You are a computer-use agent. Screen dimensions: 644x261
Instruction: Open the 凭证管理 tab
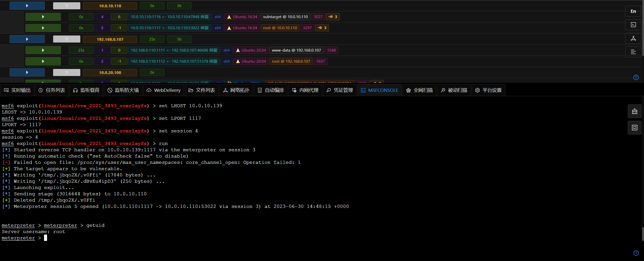pos(340,90)
